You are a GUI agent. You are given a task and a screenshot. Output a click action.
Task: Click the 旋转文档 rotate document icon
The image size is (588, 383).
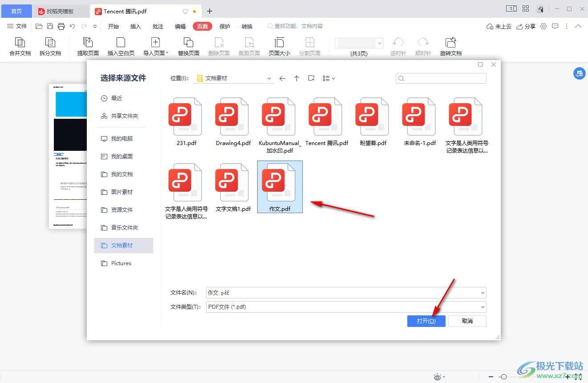point(451,42)
